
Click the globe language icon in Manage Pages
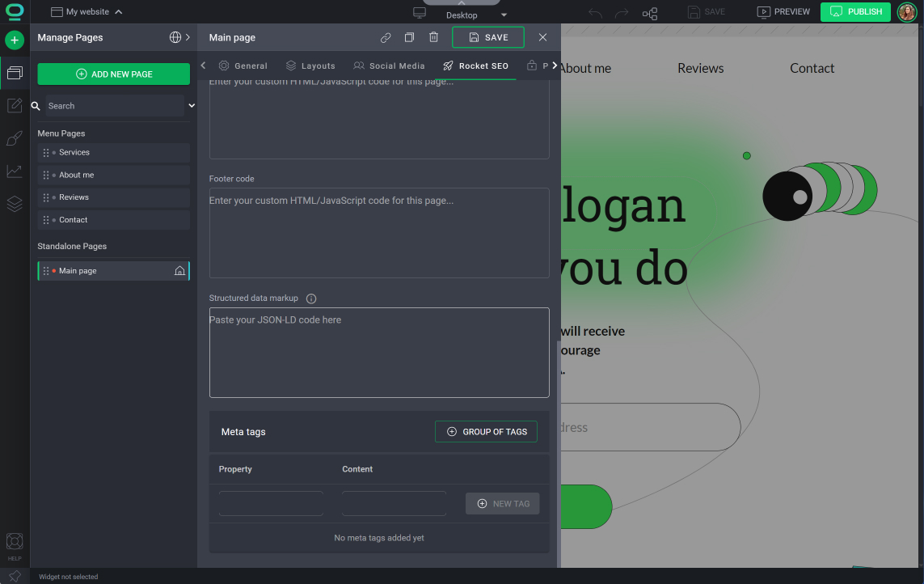(175, 37)
